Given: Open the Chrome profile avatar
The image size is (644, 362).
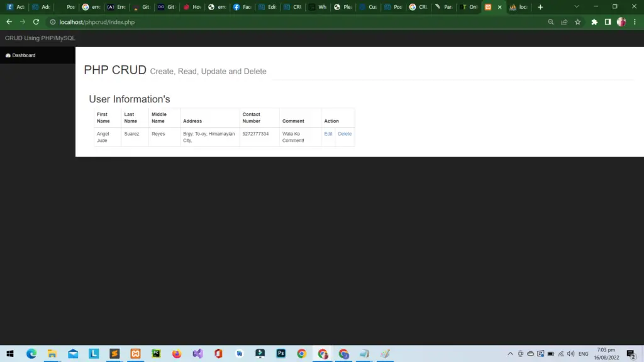Looking at the screenshot, I should coord(621,22).
